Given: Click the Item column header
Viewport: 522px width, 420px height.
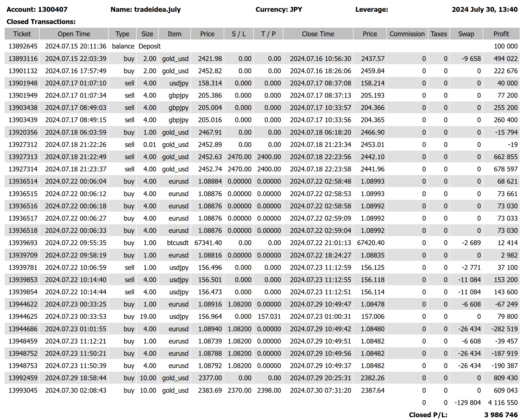Looking at the screenshot, I should 174,34.
